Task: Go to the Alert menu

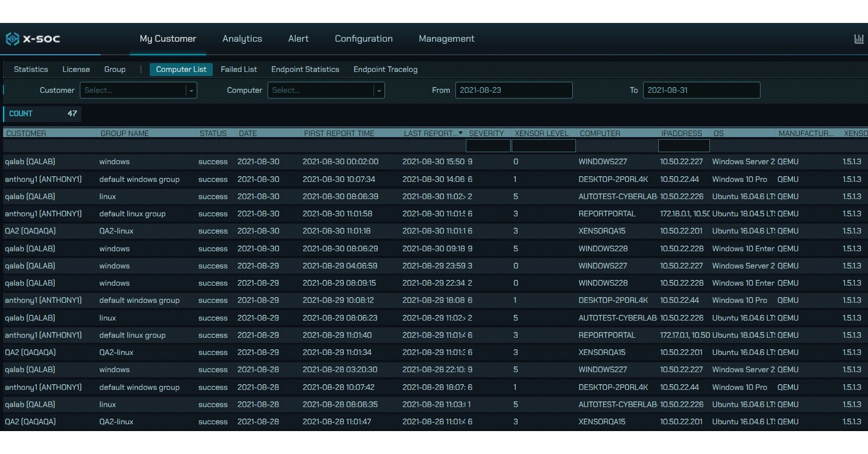Action: tap(298, 39)
